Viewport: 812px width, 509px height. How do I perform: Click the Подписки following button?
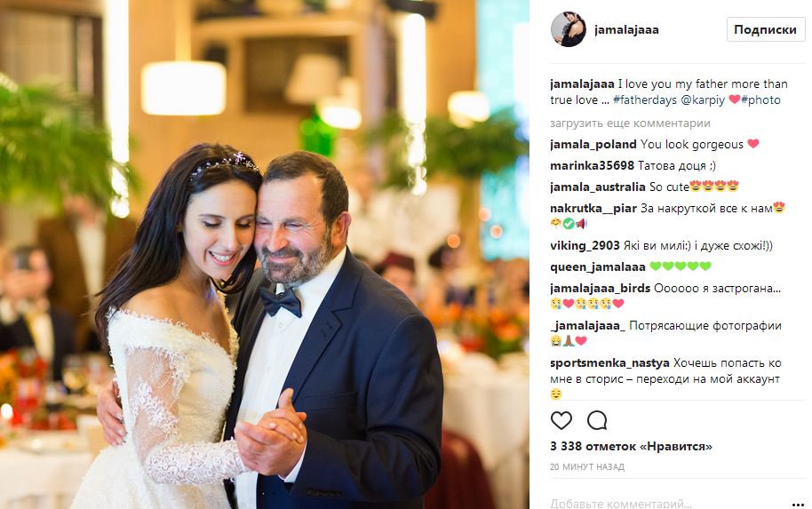pos(765,29)
